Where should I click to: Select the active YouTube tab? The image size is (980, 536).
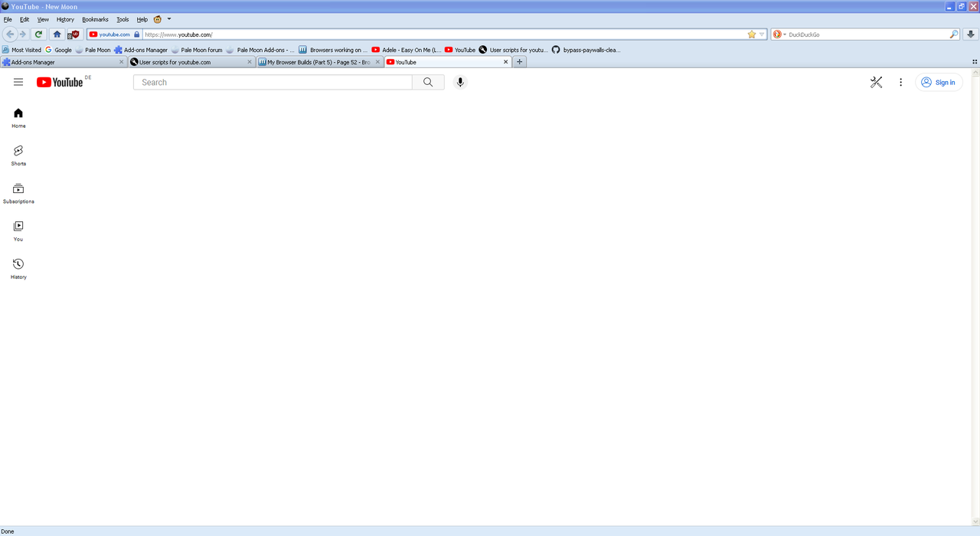[x=447, y=62]
